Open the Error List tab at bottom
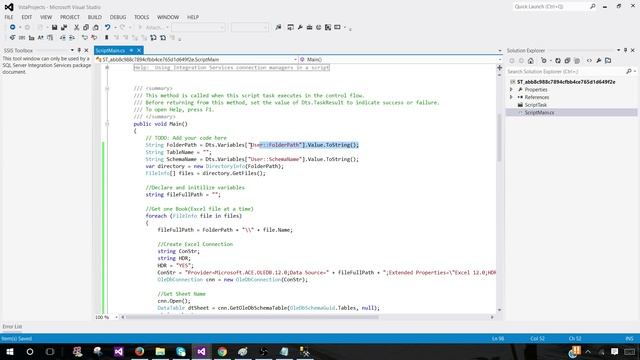This screenshot has height=360, width=640. pyautogui.click(x=12, y=327)
